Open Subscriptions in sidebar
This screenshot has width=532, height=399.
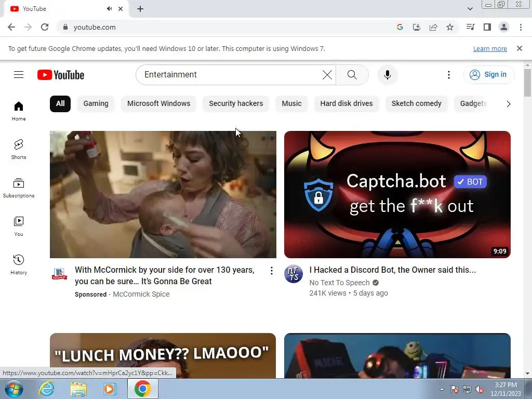pyautogui.click(x=19, y=188)
